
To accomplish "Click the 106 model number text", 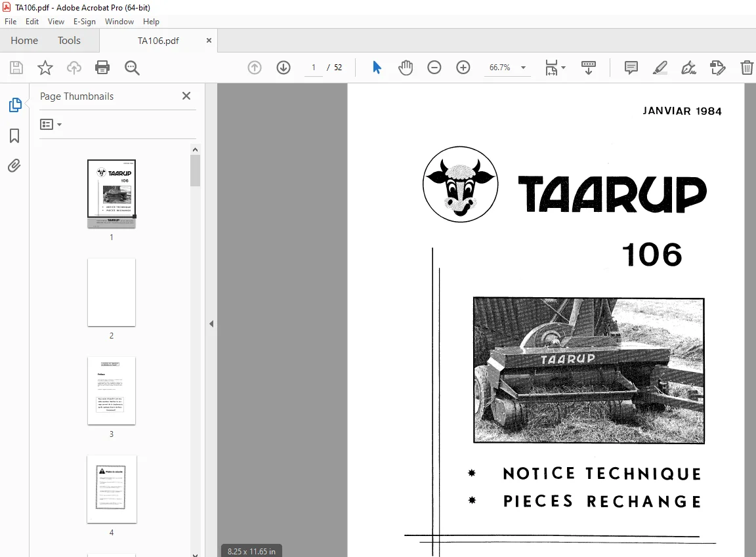I will (652, 255).
